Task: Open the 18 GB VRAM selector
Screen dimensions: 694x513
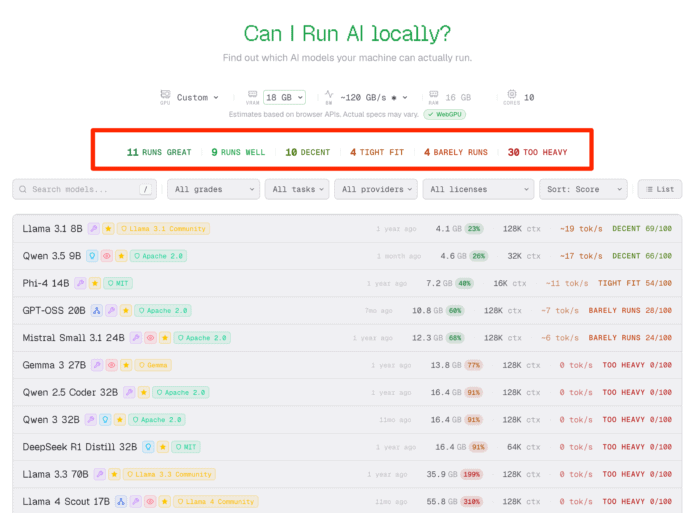Action: [x=284, y=97]
